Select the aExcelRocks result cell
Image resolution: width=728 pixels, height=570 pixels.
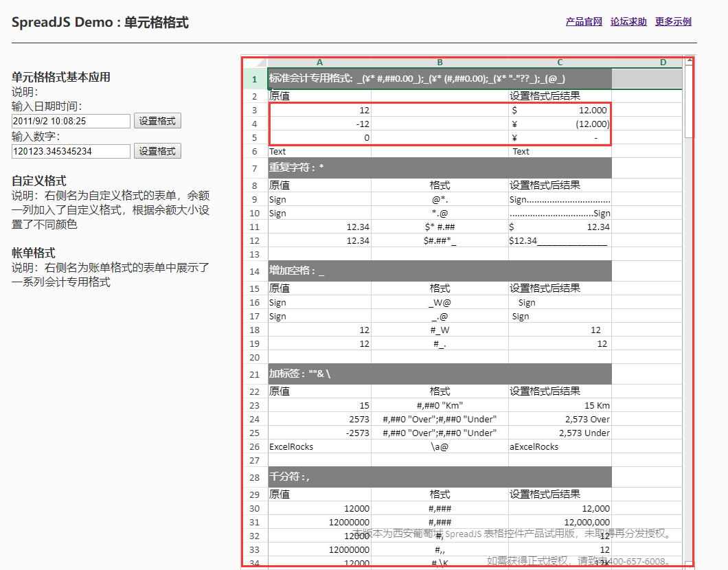point(560,447)
